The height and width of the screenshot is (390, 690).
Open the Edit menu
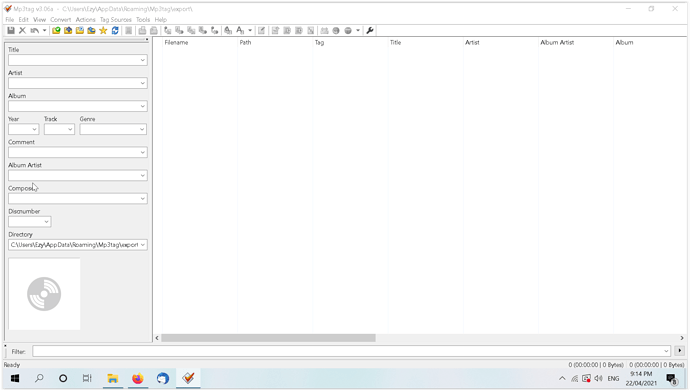23,20
